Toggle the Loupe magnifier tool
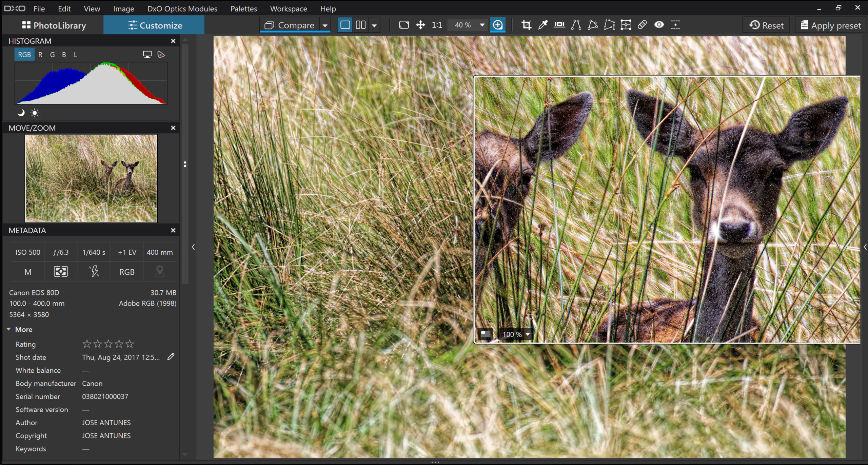The image size is (868, 465). (x=497, y=25)
